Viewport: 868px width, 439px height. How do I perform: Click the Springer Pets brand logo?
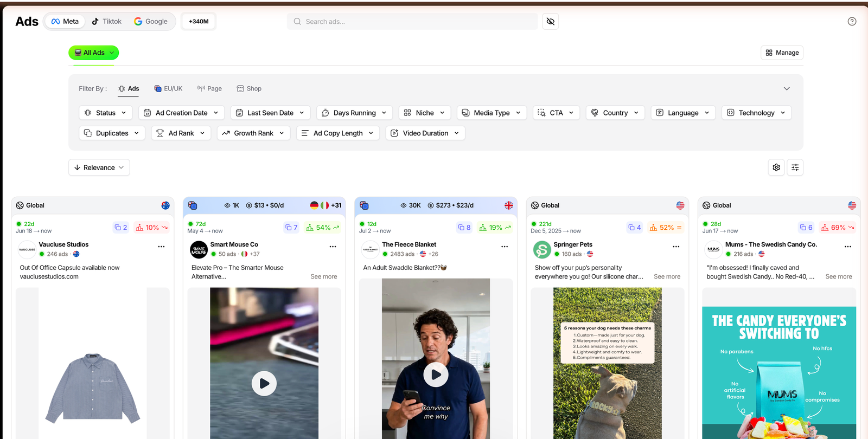[x=542, y=249]
